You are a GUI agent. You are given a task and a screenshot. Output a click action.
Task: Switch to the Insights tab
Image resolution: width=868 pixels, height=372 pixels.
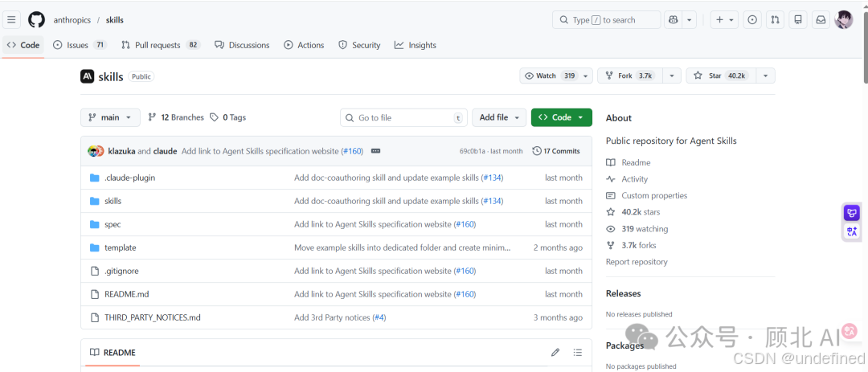click(416, 45)
